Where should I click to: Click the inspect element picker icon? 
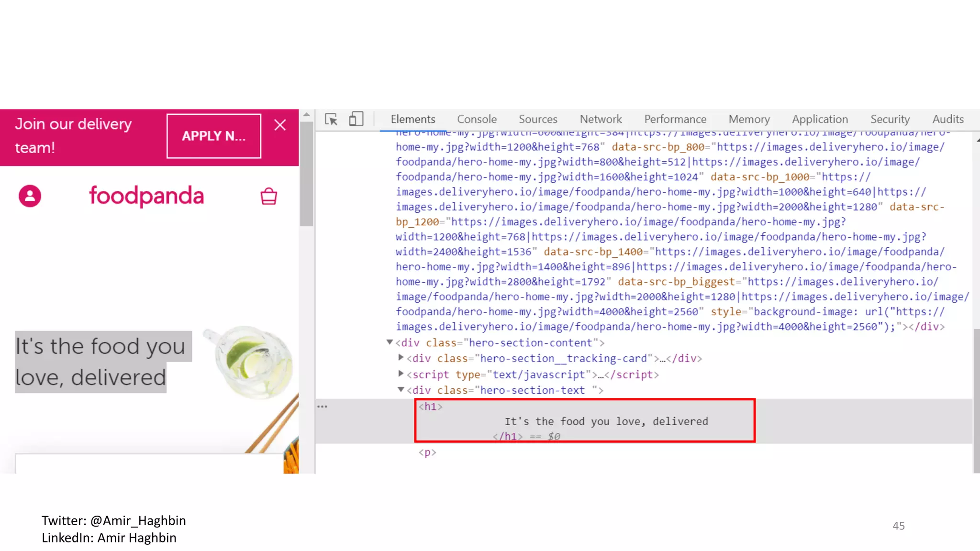331,119
